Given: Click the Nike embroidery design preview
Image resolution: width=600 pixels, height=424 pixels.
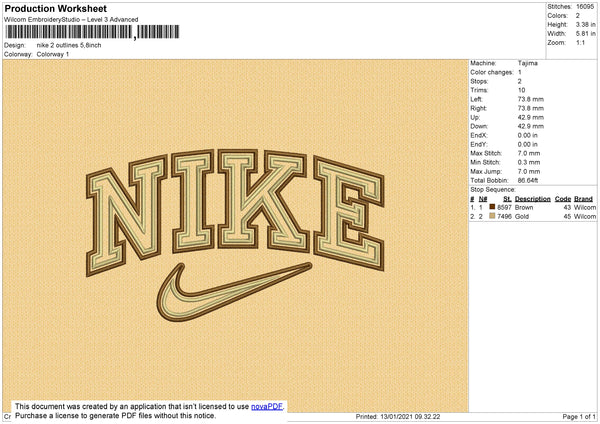Looking at the screenshot, I should pyautogui.click(x=235, y=235).
